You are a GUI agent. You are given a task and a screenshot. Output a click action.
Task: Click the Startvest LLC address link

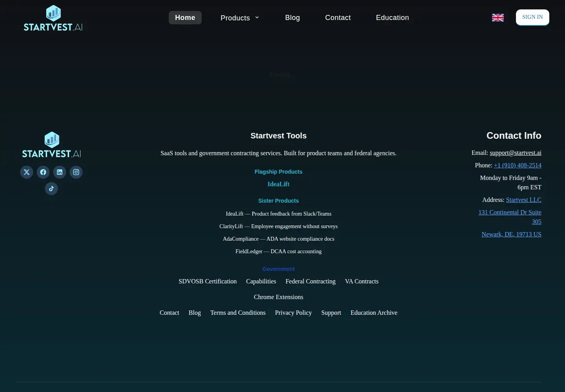[524, 200]
